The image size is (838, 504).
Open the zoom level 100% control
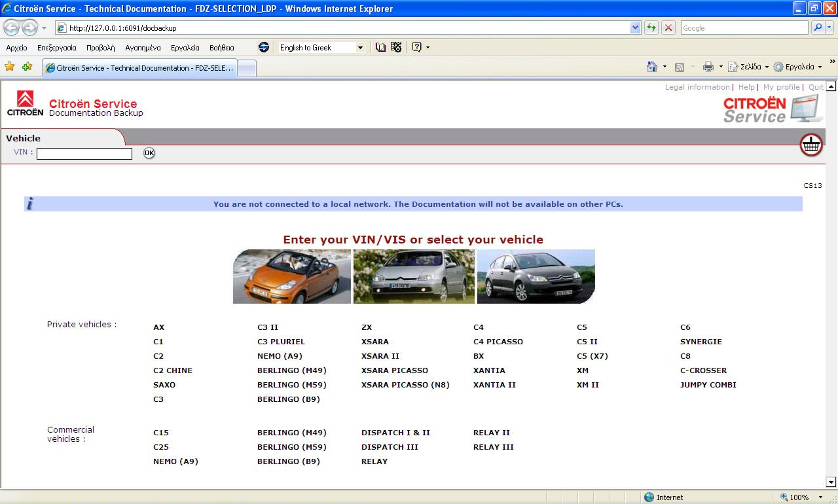point(798,497)
